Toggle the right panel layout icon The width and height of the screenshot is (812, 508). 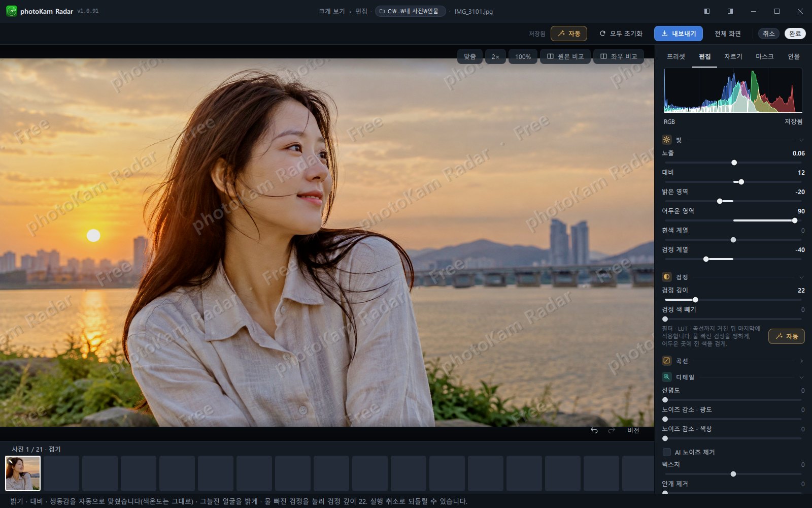(x=730, y=11)
